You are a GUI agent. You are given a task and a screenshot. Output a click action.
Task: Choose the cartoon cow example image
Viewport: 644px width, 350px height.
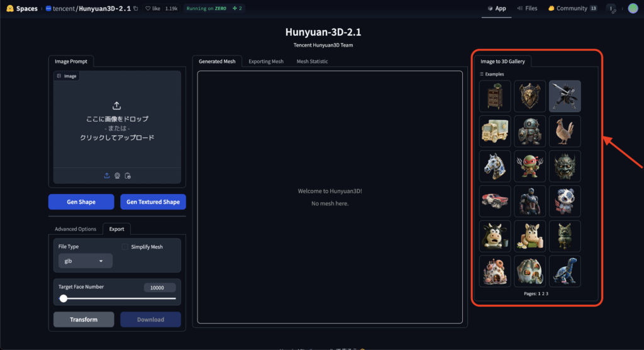[x=495, y=236]
